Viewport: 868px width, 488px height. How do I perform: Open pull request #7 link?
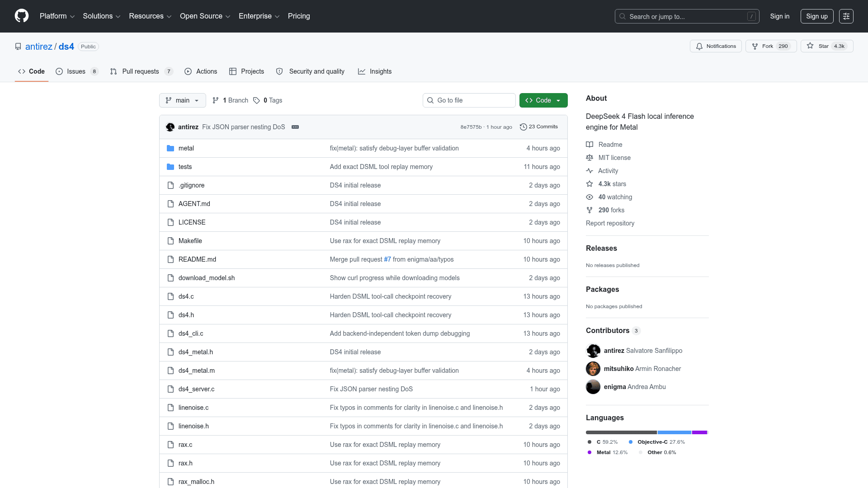pyautogui.click(x=387, y=259)
